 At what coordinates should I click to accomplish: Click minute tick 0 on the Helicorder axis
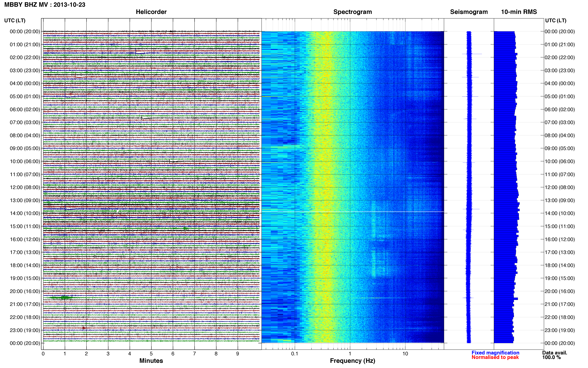coord(43,354)
